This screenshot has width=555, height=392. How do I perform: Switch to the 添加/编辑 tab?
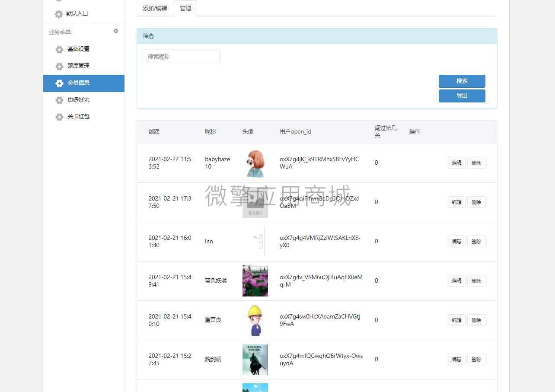click(155, 8)
